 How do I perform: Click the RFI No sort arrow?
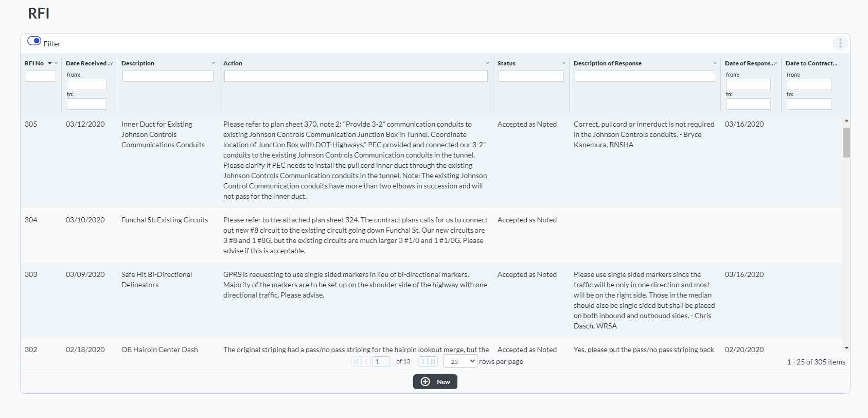pyautogui.click(x=49, y=63)
